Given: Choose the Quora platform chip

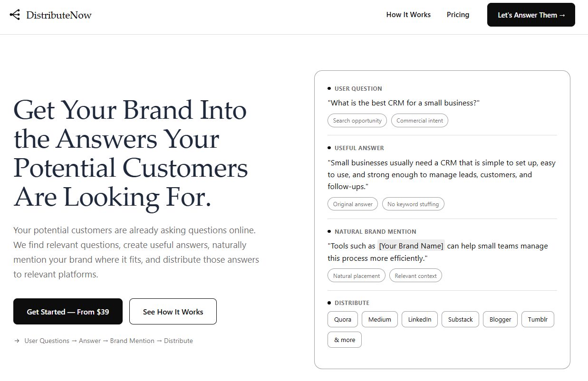Looking at the screenshot, I should [343, 319].
